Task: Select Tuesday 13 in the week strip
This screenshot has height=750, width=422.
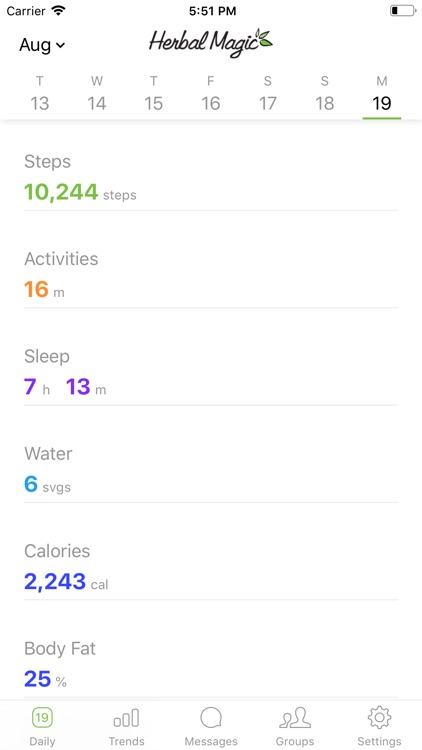Action: (40, 95)
